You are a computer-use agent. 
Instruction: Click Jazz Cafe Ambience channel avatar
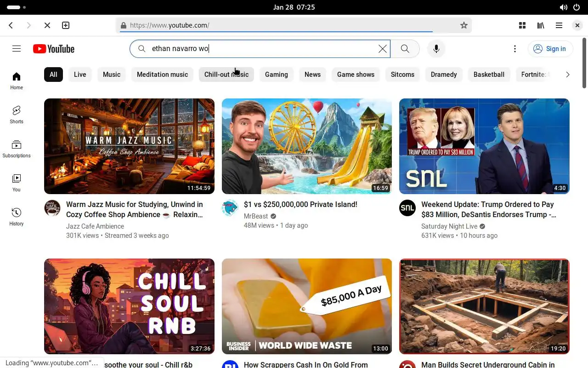pos(52,208)
